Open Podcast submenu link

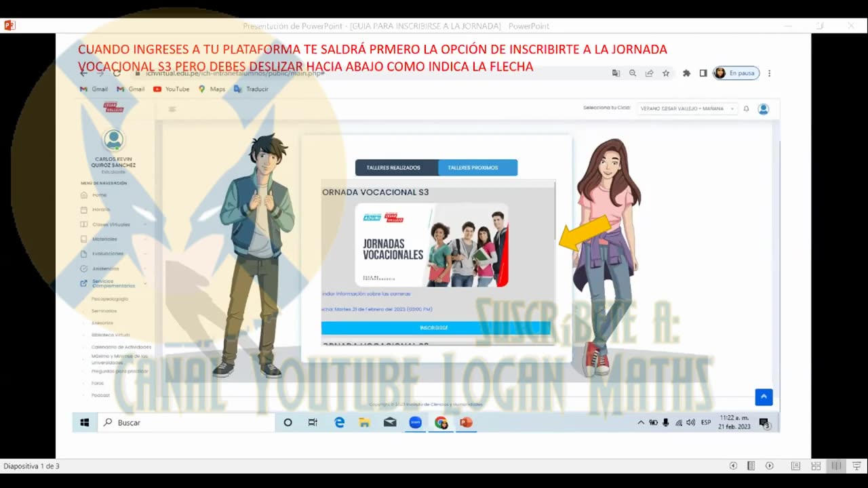pos(100,395)
